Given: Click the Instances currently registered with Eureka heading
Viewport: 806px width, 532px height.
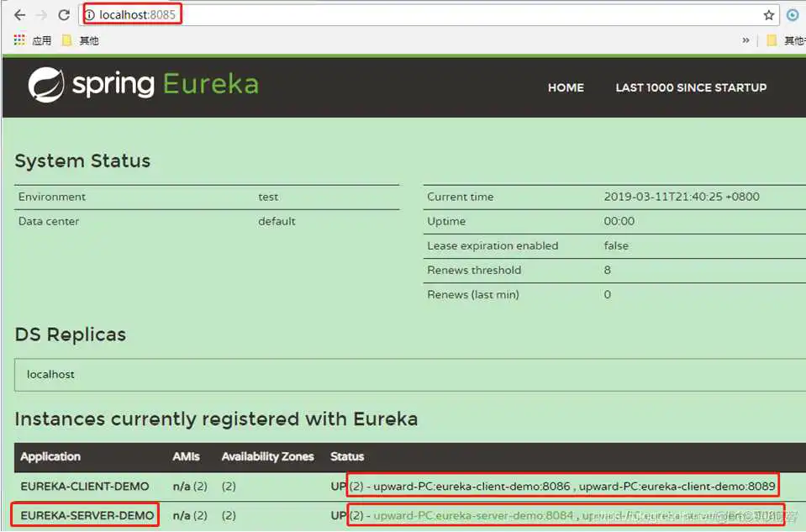Looking at the screenshot, I should tap(216, 419).
